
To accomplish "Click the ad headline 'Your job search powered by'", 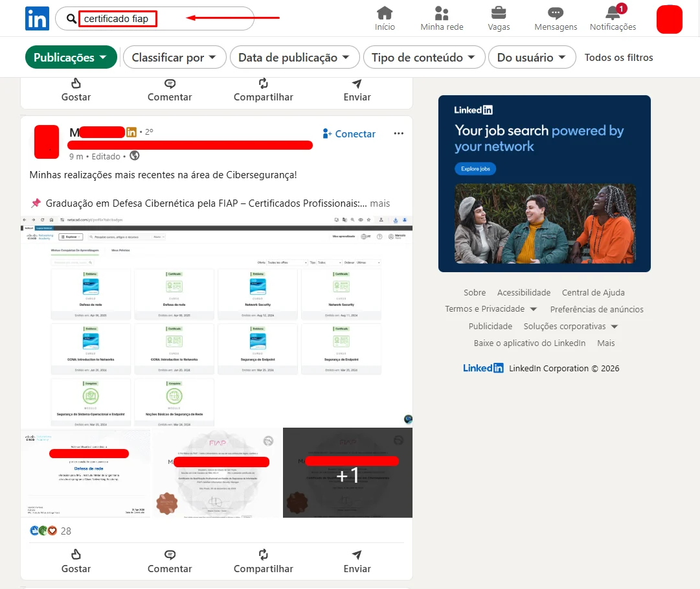I will click(x=539, y=139).
